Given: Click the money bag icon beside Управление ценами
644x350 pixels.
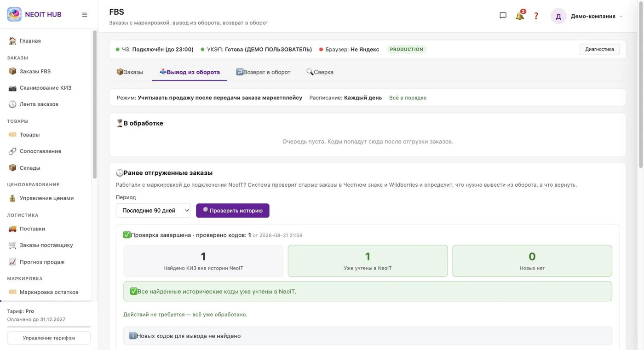Looking at the screenshot, I should (x=12, y=198).
